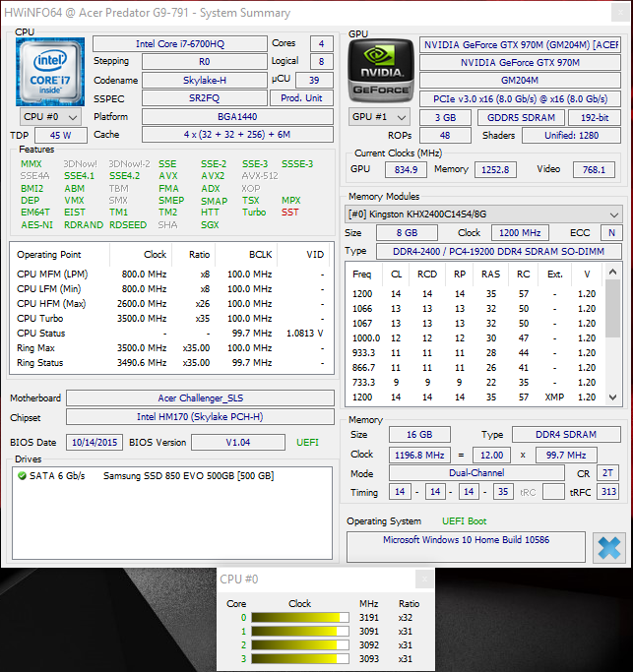Close the CPU #0 clock window
The width and height of the screenshot is (633, 672).
(x=424, y=580)
